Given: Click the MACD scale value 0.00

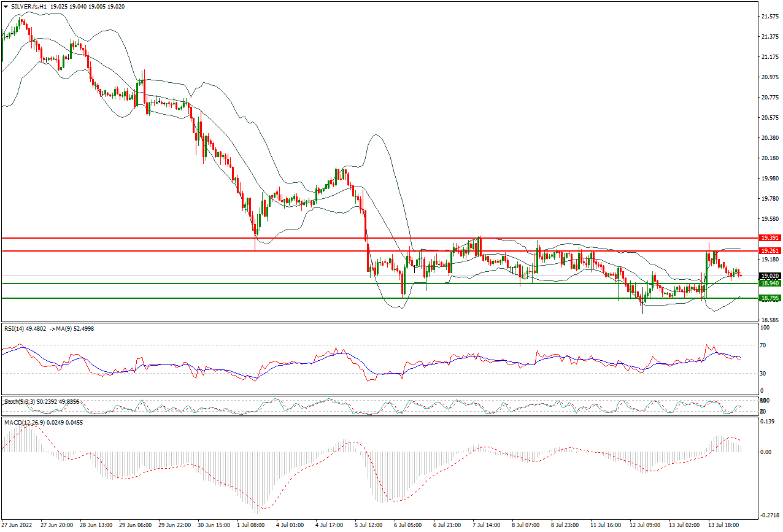Looking at the screenshot, I should [766, 452].
